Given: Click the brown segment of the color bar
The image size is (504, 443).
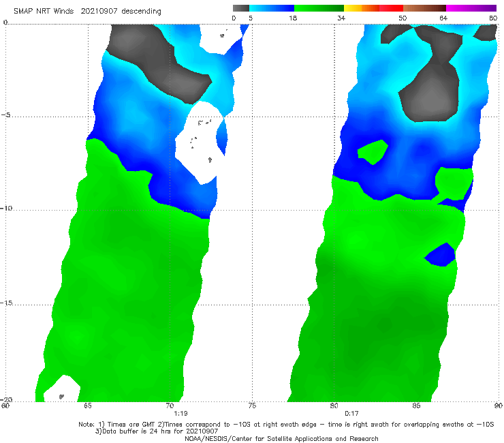Looking at the screenshot, I should coord(424,8).
